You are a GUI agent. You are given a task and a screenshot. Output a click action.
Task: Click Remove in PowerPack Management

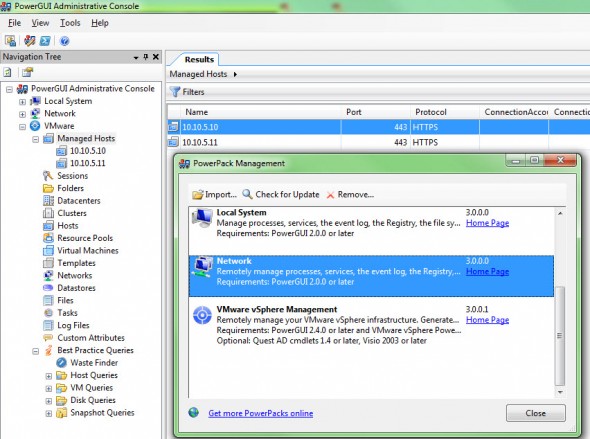point(350,194)
